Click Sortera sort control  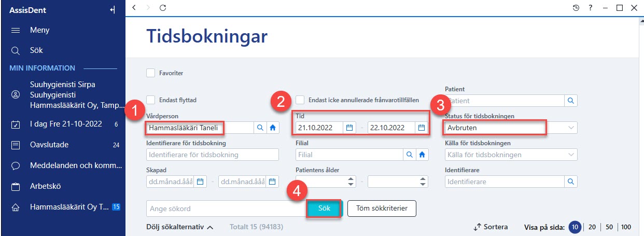pos(491,227)
